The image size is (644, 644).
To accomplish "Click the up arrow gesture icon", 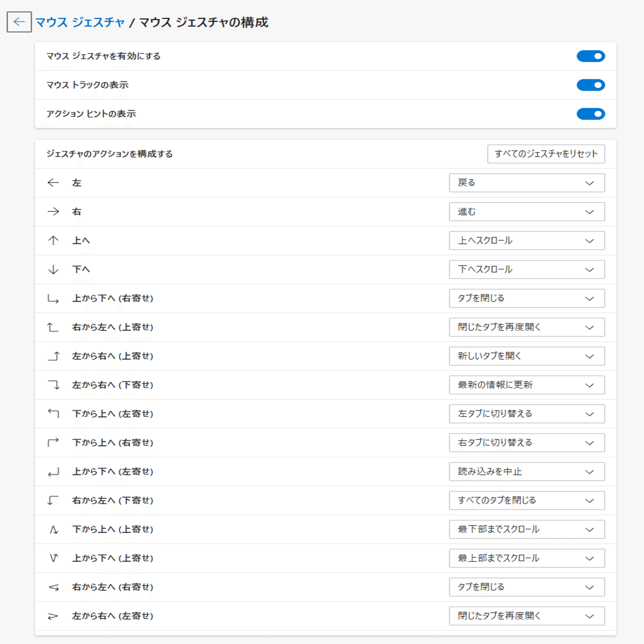I will [x=53, y=240].
